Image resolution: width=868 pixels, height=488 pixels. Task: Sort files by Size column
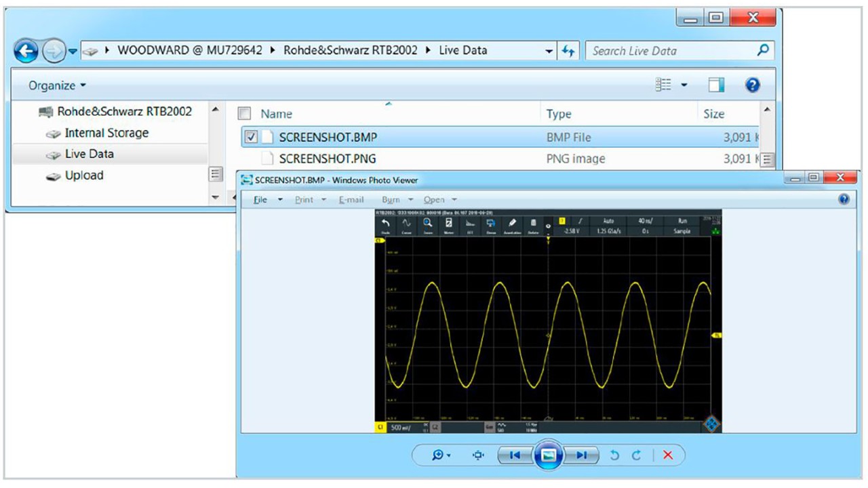coord(713,114)
